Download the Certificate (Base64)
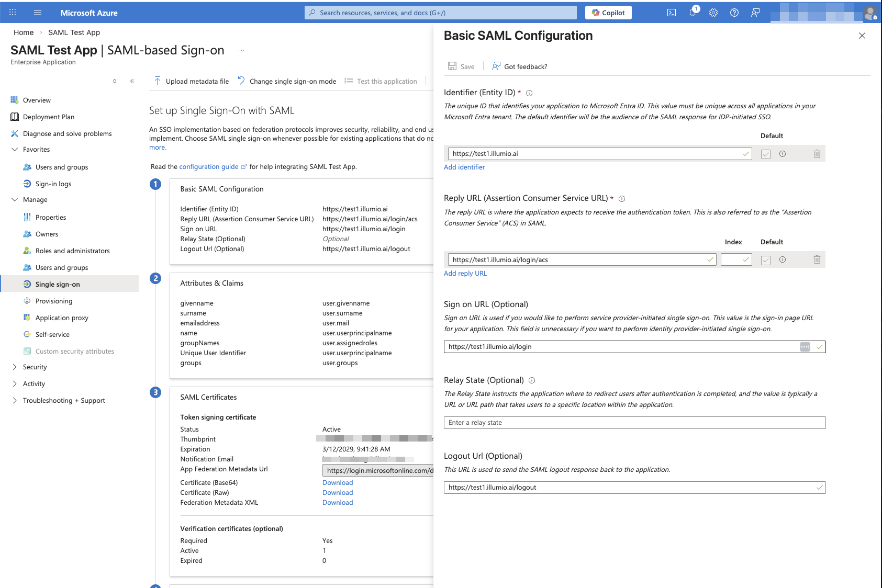 (338, 483)
